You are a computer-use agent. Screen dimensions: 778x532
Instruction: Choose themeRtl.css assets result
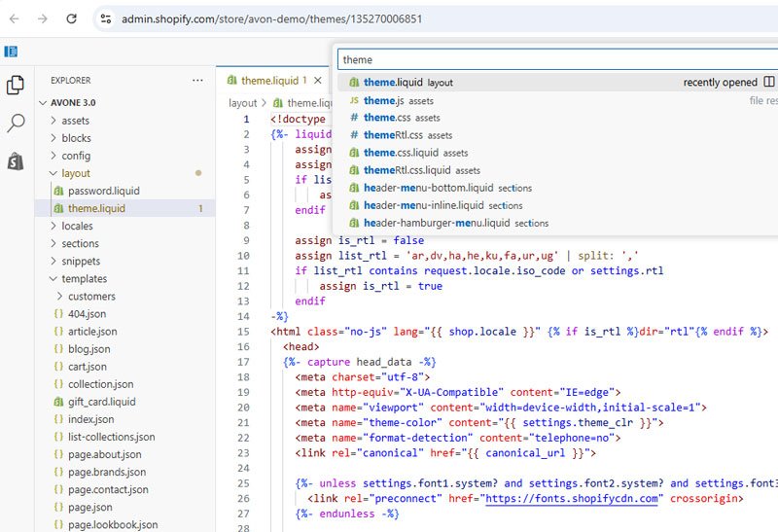[555, 135]
